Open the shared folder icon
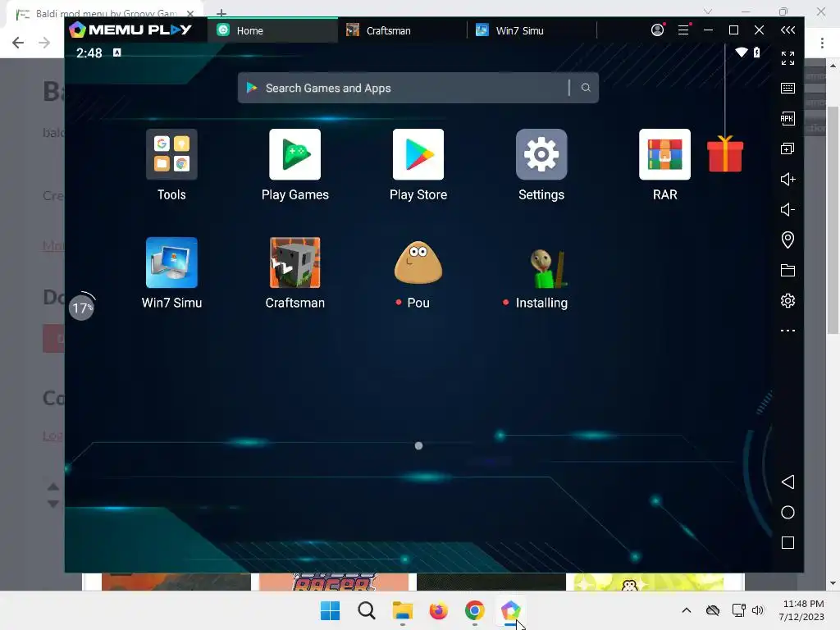 787,270
